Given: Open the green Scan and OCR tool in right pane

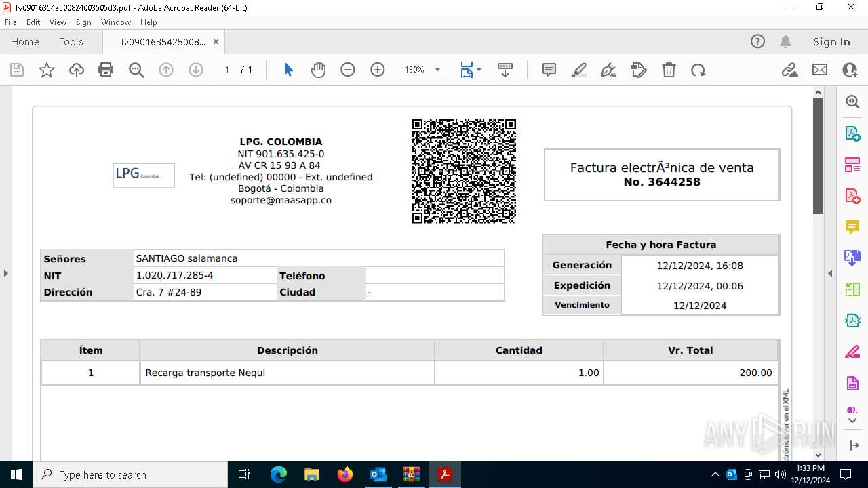Looking at the screenshot, I should click(852, 289).
